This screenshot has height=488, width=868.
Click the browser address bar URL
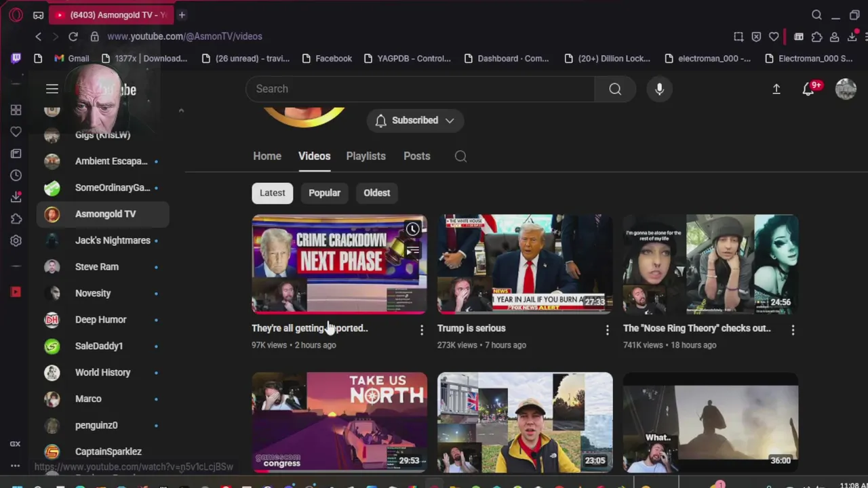184,37
